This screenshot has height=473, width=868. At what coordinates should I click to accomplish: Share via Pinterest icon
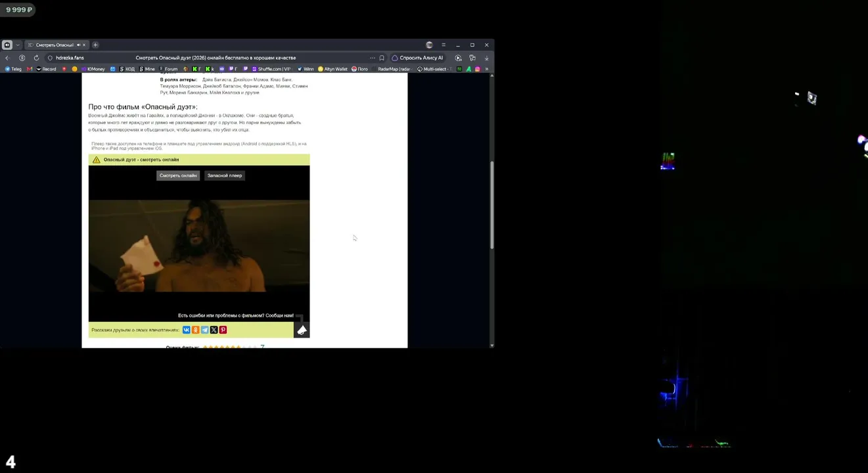click(x=223, y=330)
